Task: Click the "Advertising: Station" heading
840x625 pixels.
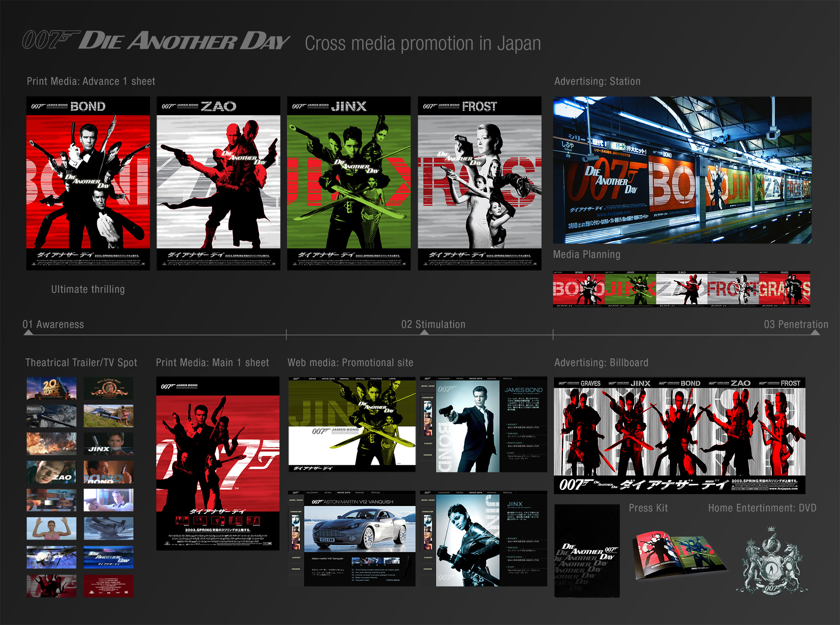Action: point(597,81)
